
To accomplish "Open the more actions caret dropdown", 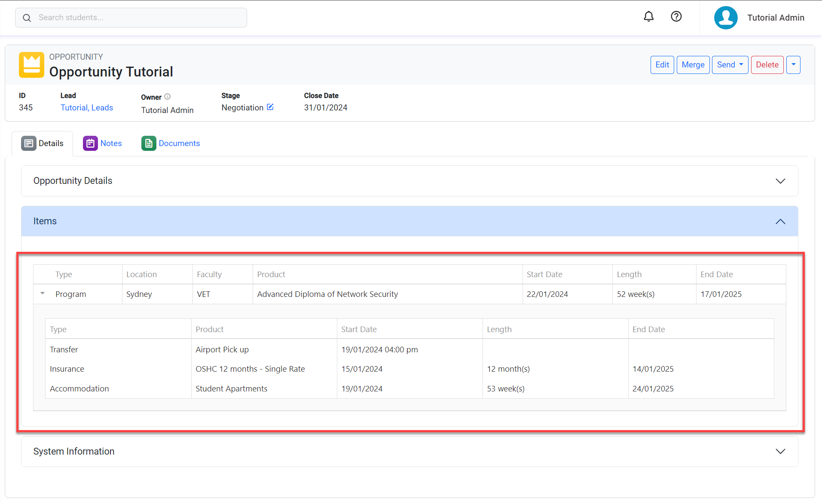I will (793, 65).
